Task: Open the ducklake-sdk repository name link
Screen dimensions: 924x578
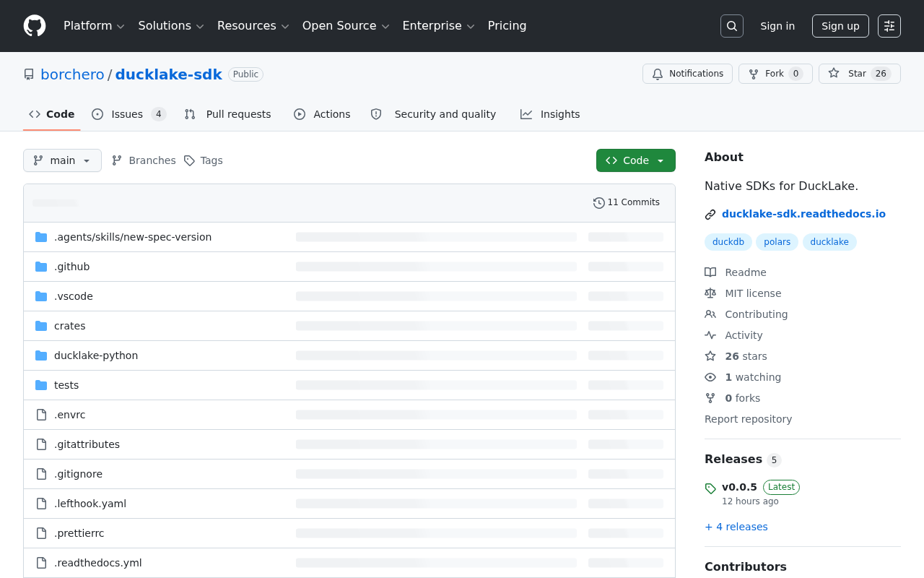Action: tap(169, 74)
